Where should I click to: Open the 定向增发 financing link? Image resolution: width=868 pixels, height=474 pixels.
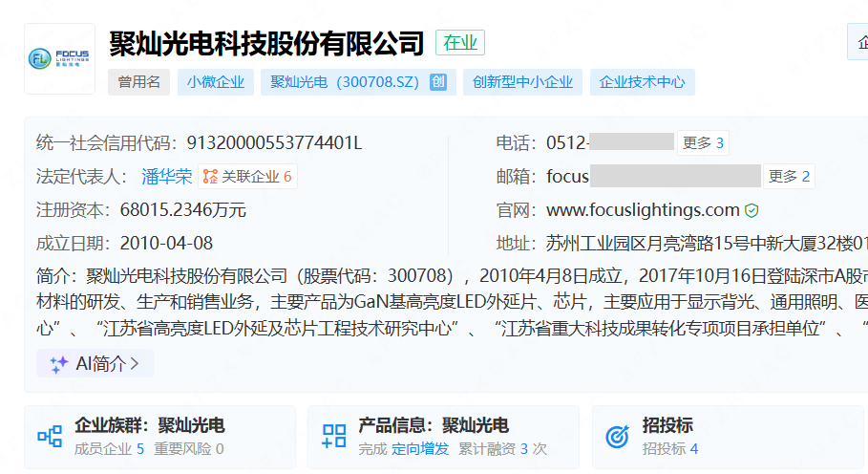coord(420,449)
